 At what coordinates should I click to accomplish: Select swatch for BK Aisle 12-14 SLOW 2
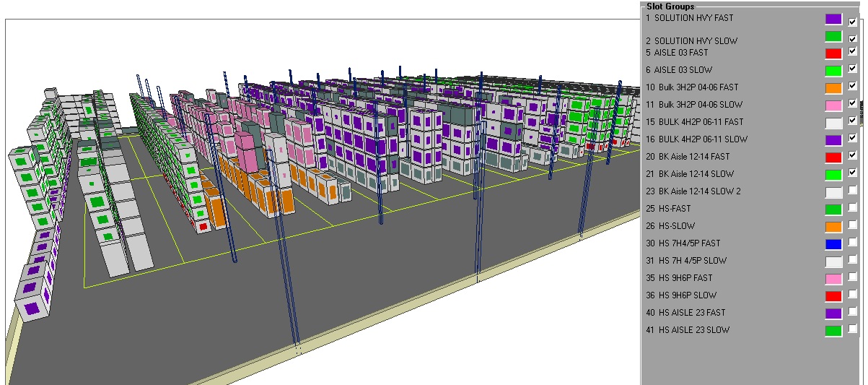tap(833, 192)
